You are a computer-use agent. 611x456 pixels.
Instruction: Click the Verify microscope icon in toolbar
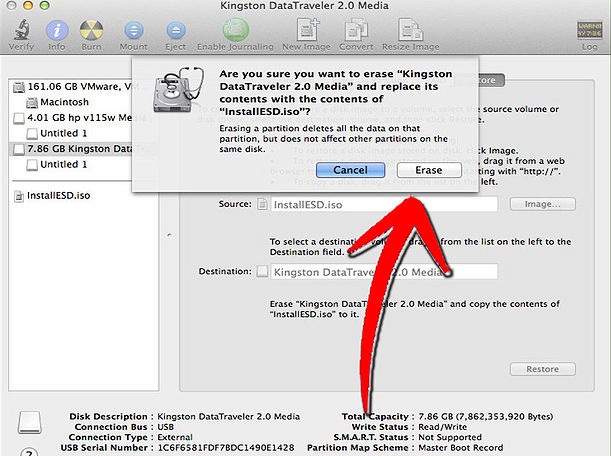click(21, 30)
